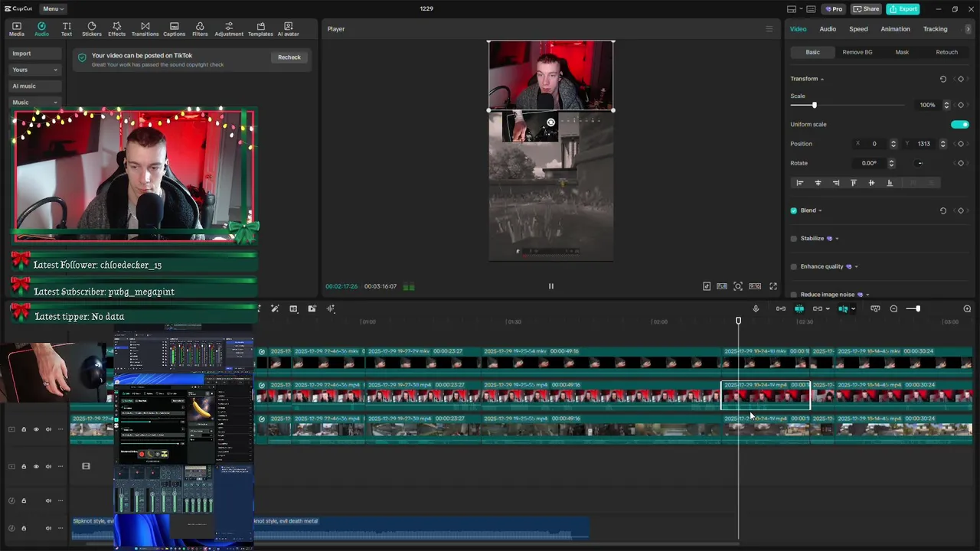The width and height of the screenshot is (980, 551).
Task: Click the 9:16 aspect ratio button
Action: click(x=755, y=286)
